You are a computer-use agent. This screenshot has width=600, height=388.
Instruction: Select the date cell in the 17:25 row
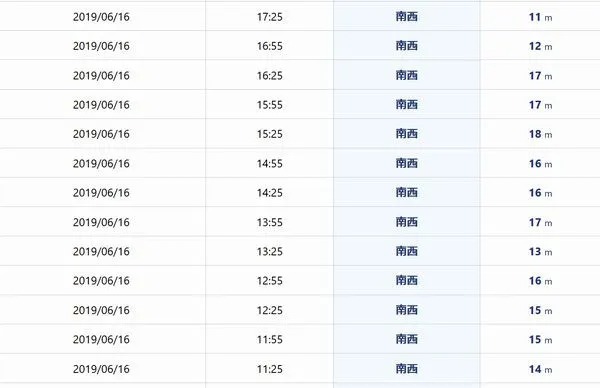point(101,17)
